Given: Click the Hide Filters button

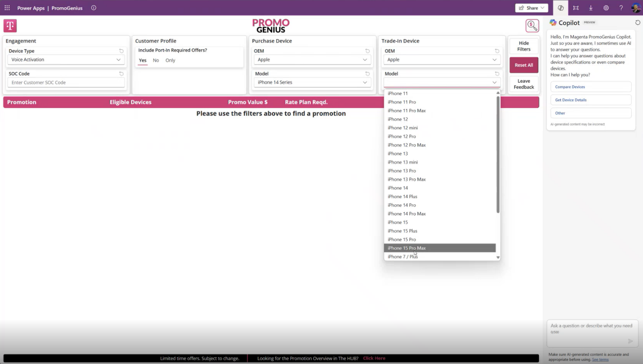Looking at the screenshot, I should point(524,46).
